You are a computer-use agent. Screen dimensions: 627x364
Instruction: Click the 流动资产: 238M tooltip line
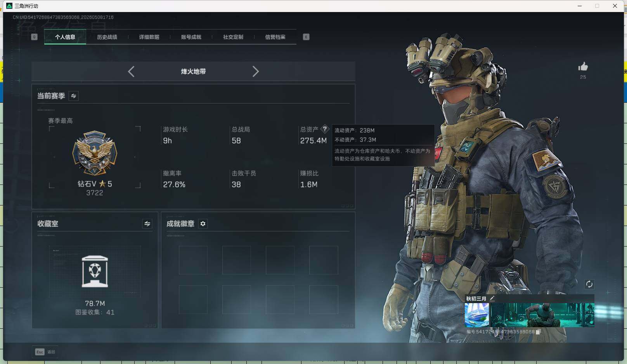[x=355, y=130]
